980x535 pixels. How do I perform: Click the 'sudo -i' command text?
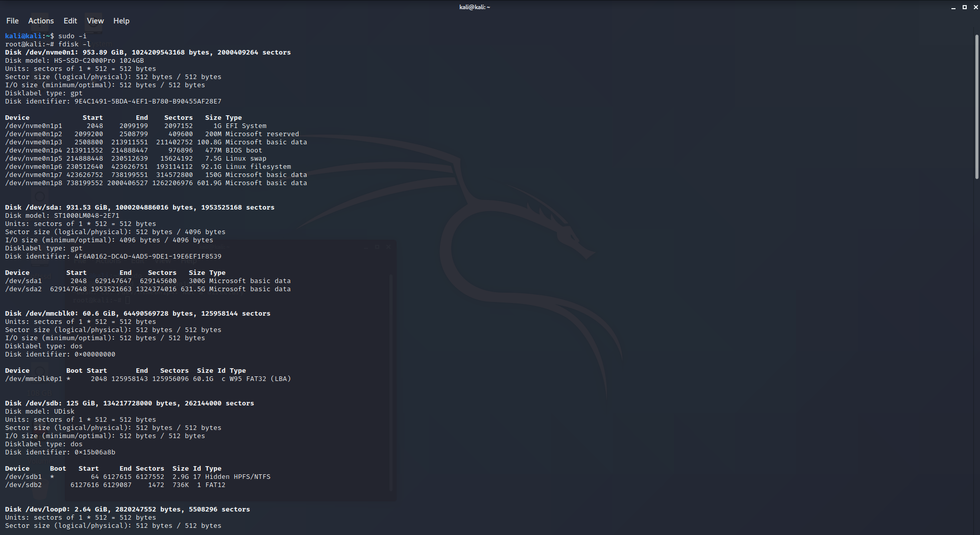pyautogui.click(x=72, y=36)
